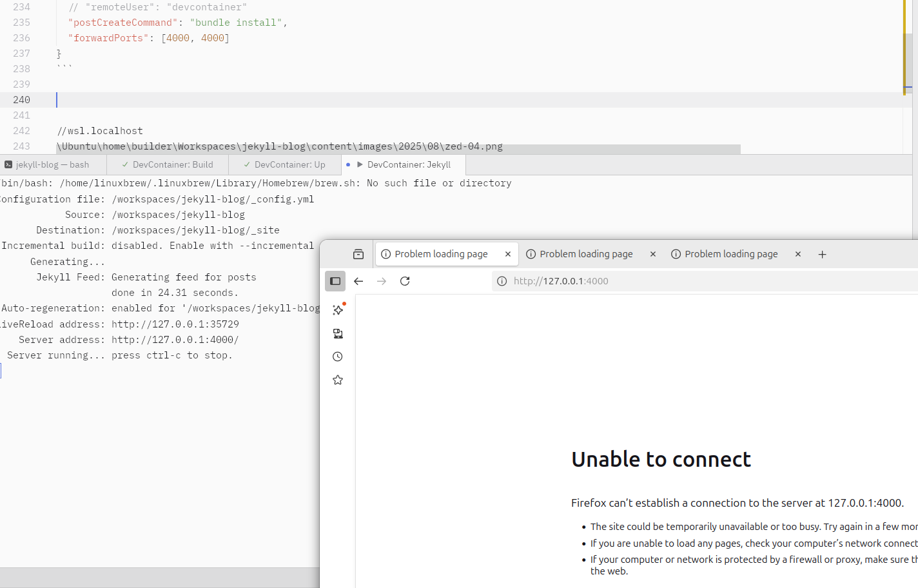Click site info icon in address bar

click(502, 281)
